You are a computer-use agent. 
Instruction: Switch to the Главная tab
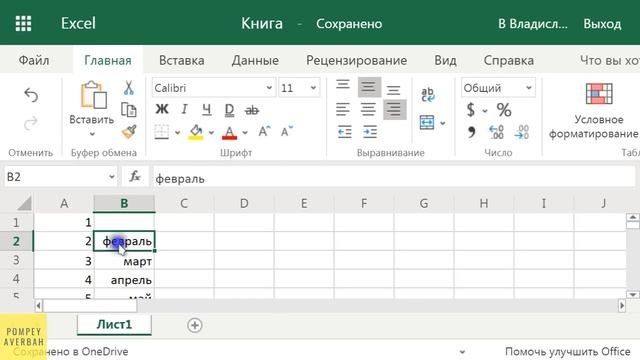pos(108,60)
